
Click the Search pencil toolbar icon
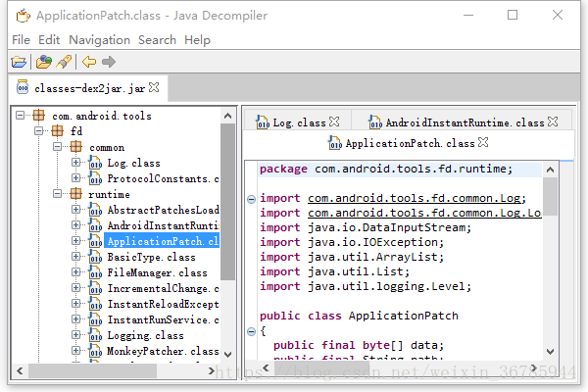point(64,62)
